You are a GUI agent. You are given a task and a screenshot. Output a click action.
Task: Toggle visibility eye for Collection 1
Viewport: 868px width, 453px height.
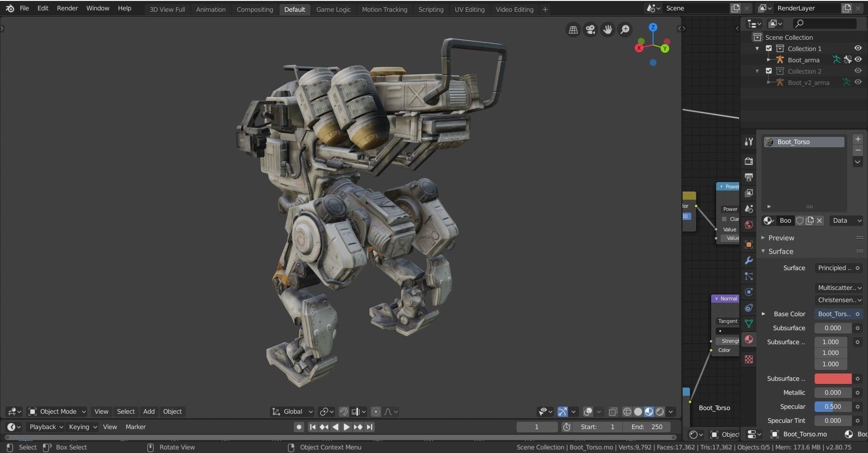(858, 48)
